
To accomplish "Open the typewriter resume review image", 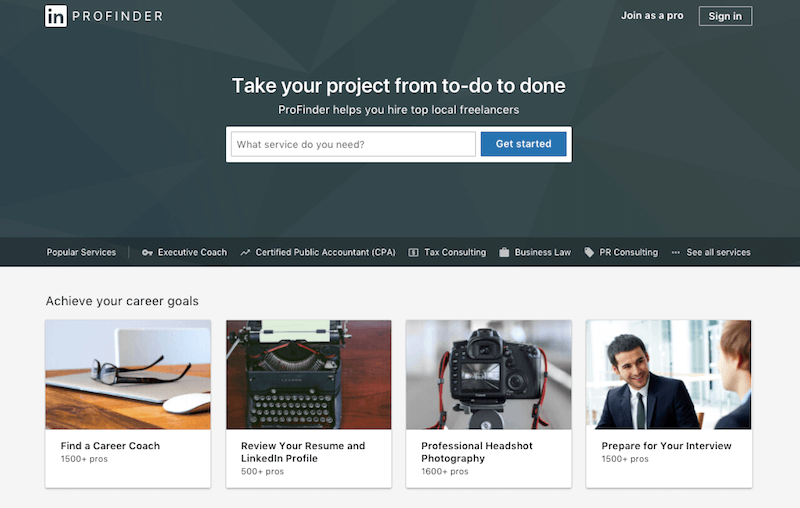I will (x=309, y=375).
